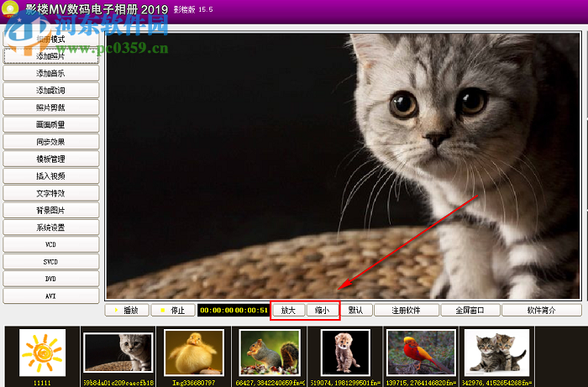
Task: Open 同步效果 settings
Action: [51, 142]
